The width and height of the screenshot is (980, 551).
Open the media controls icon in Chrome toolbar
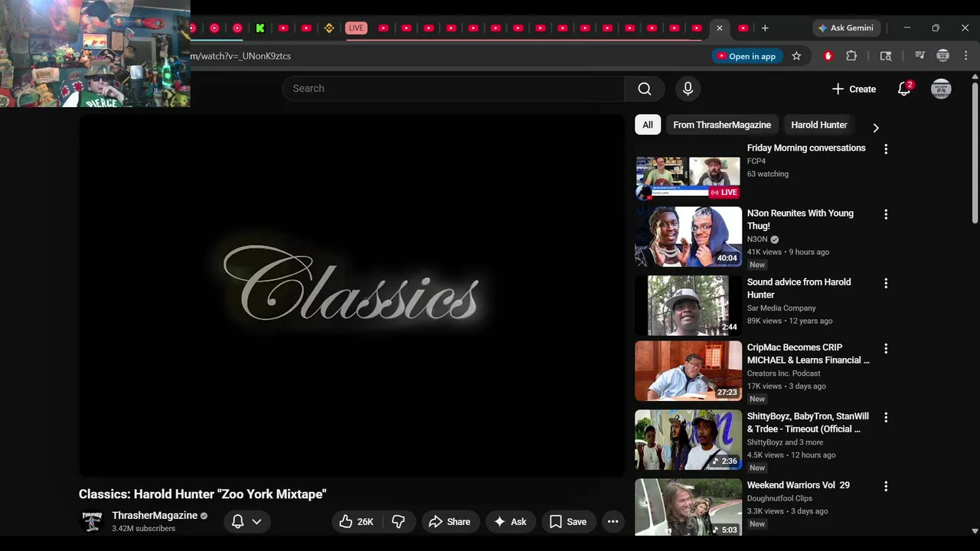click(x=920, y=56)
